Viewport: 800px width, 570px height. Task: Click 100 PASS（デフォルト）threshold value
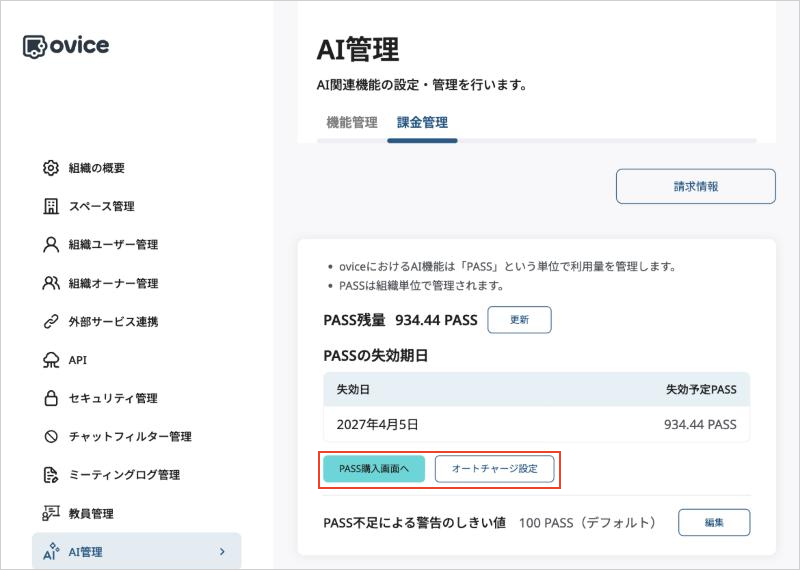[x=588, y=523]
